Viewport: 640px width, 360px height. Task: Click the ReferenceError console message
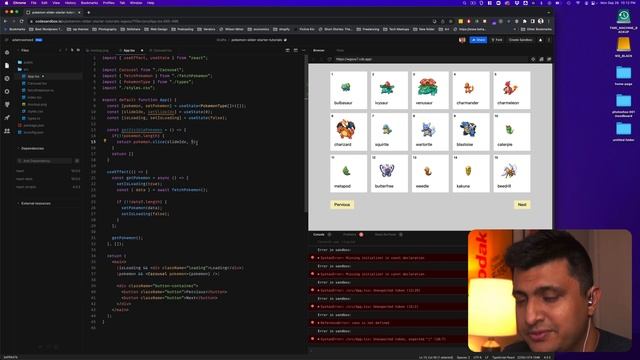[x=388, y=323]
